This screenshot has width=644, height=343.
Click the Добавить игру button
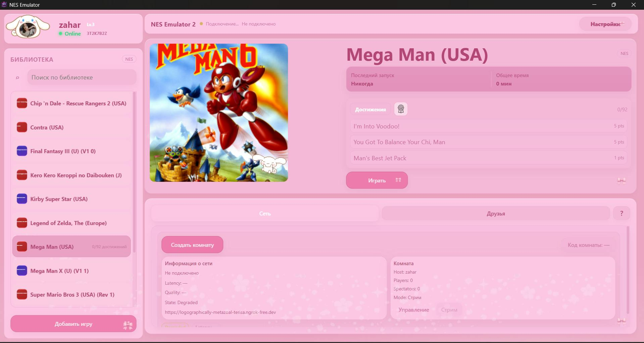tap(73, 324)
